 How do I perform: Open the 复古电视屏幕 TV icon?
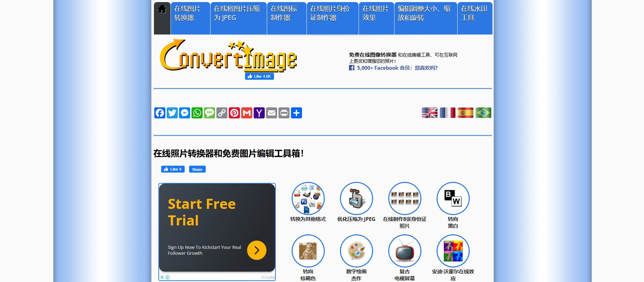pyautogui.click(x=405, y=251)
